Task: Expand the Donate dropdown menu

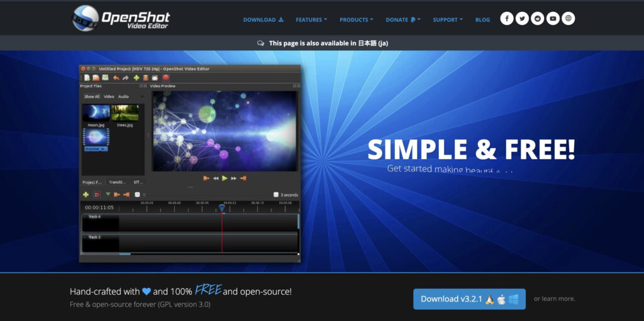Action: pyautogui.click(x=403, y=19)
